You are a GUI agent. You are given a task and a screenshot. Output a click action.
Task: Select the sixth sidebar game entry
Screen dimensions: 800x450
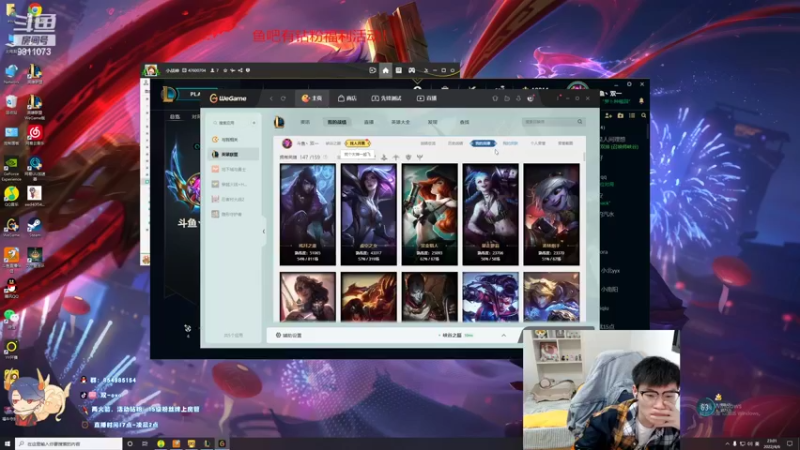[x=234, y=214]
